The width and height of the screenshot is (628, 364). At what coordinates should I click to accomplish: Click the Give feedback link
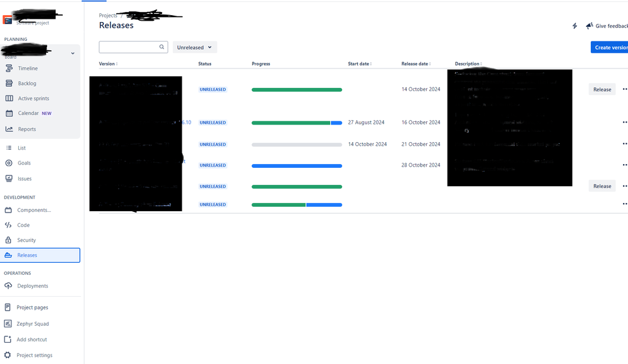point(611,26)
